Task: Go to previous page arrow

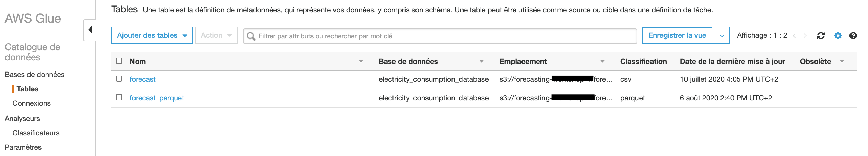Action: coord(794,36)
